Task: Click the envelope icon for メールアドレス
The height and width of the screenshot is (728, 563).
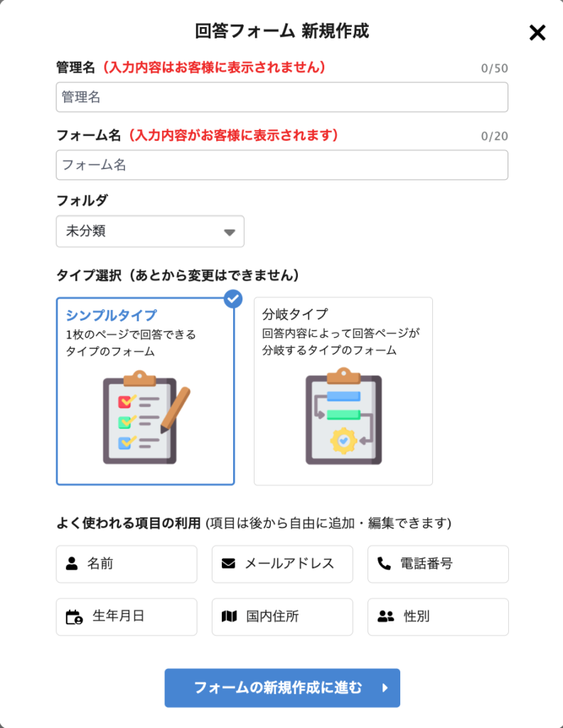Action: [228, 564]
